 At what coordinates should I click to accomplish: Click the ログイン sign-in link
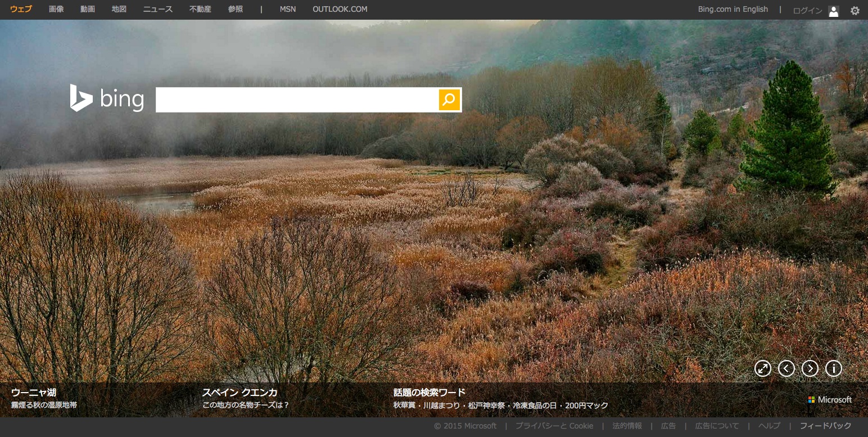(807, 11)
